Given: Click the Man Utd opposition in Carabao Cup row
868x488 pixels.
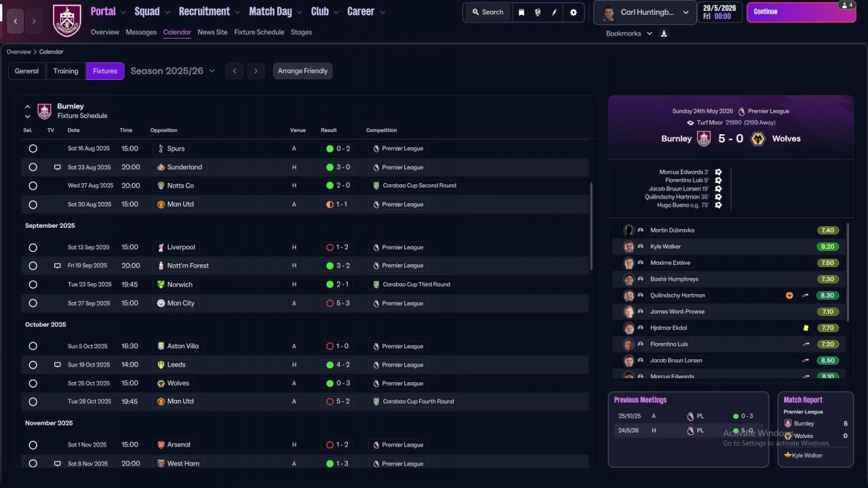Looking at the screenshot, I should [175, 402].
